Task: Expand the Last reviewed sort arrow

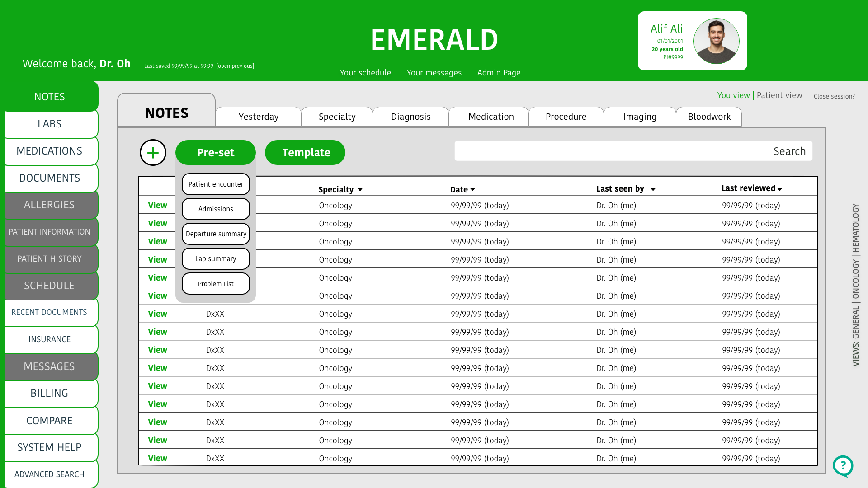Action: (x=780, y=190)
